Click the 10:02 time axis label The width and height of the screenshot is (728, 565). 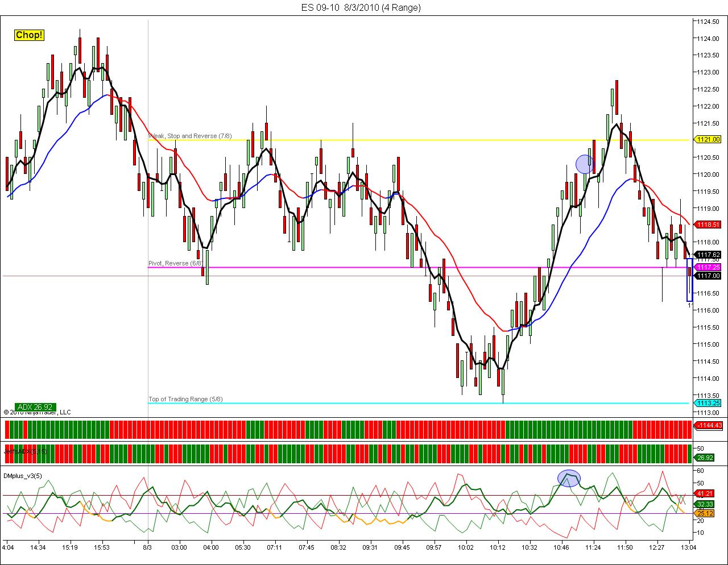pyautogui.click(x=466, y=547)
